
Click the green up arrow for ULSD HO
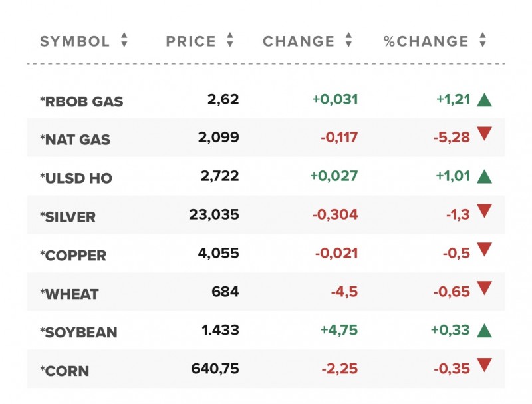484,177
